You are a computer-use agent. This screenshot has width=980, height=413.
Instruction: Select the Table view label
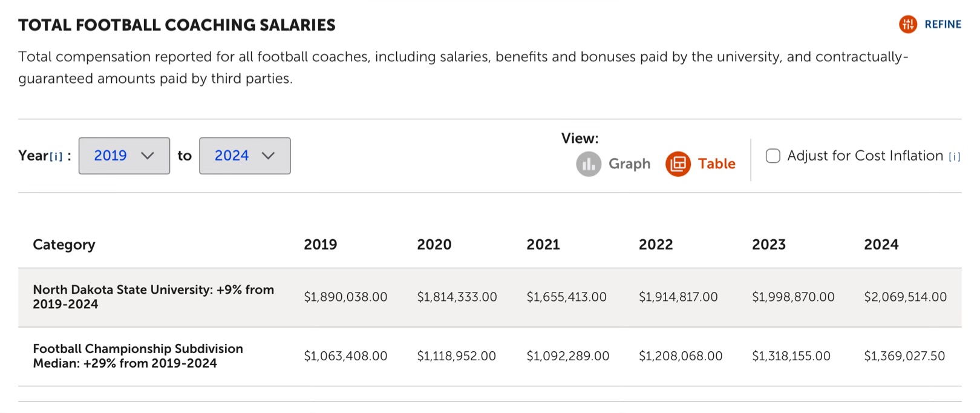point(716,164)
